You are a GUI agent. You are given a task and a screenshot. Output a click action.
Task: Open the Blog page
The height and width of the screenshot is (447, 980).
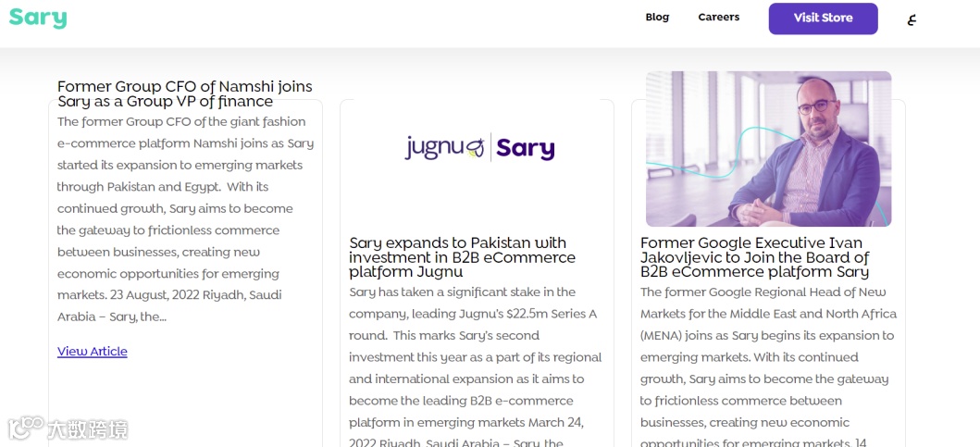pyautogui.click(x=657, y=18)
